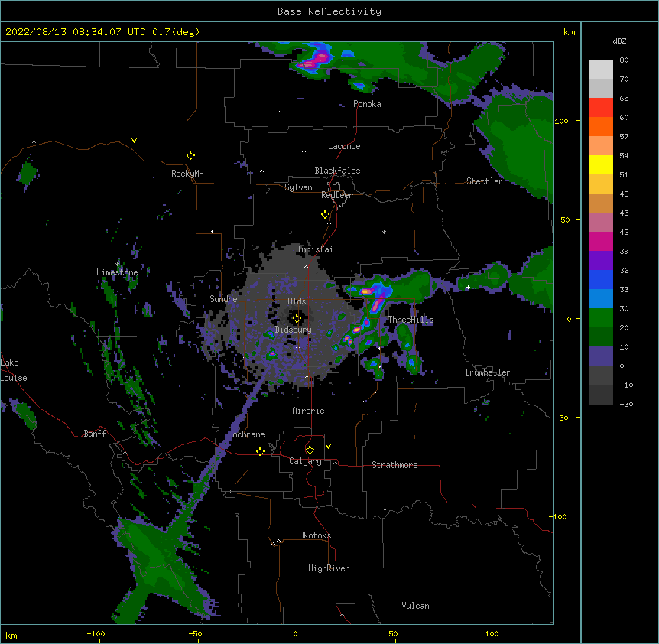Select the Sylvan label
659x644 pixels.
(298, 187)
